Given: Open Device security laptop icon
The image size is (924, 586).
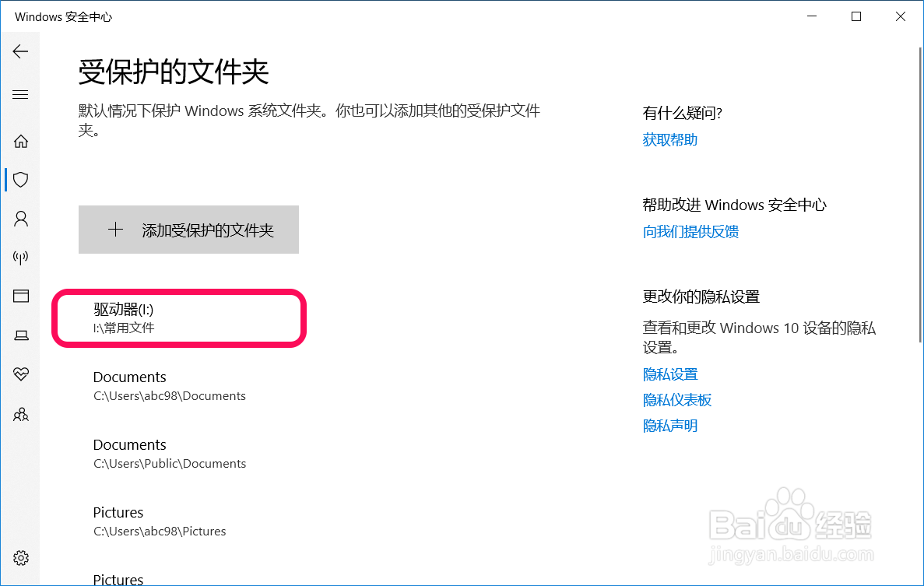Looking at the screenshot, I should tap(20, 335).
